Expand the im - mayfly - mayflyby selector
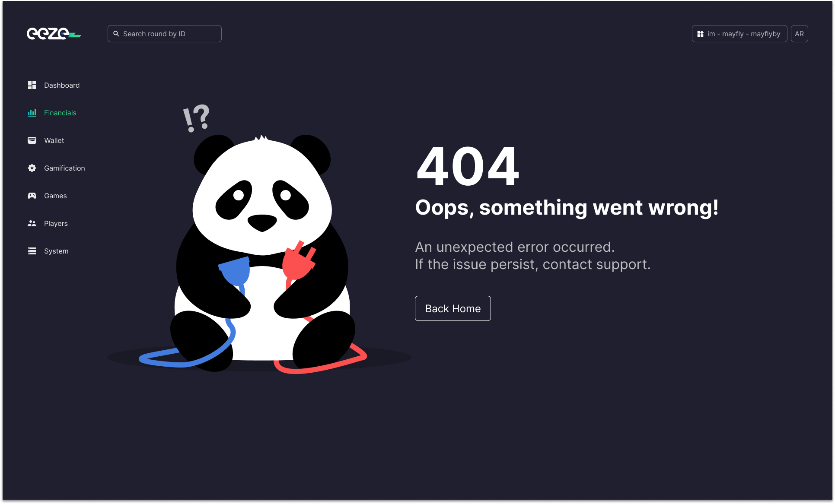This screenshot has height=504, width=835. point(739,34)
